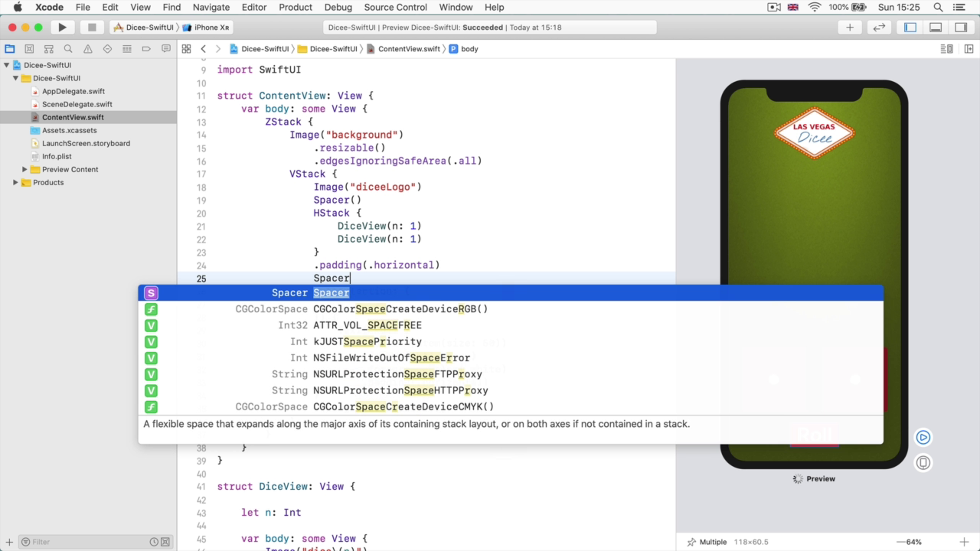Viewport: 980px width, 551px height.
Task: Open the Navigate menu
Action: (211, 7)
